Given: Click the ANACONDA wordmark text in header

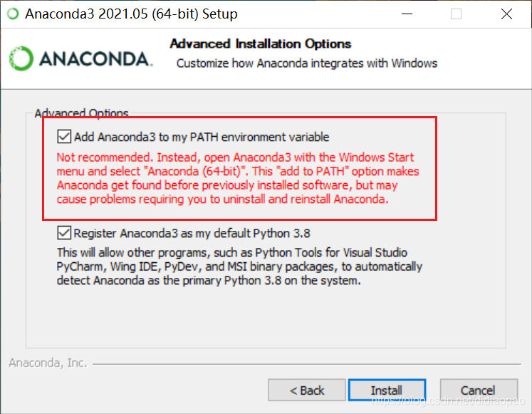Looking at the screenshot, I should 95,59.
